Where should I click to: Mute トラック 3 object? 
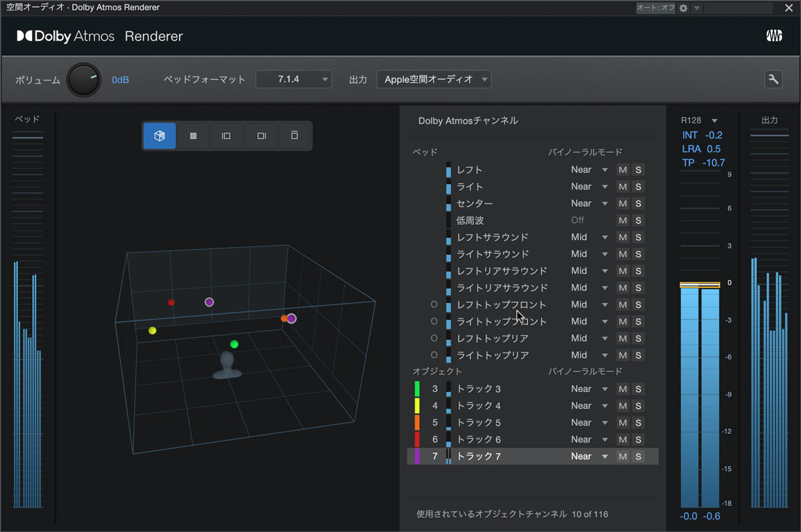623,389
